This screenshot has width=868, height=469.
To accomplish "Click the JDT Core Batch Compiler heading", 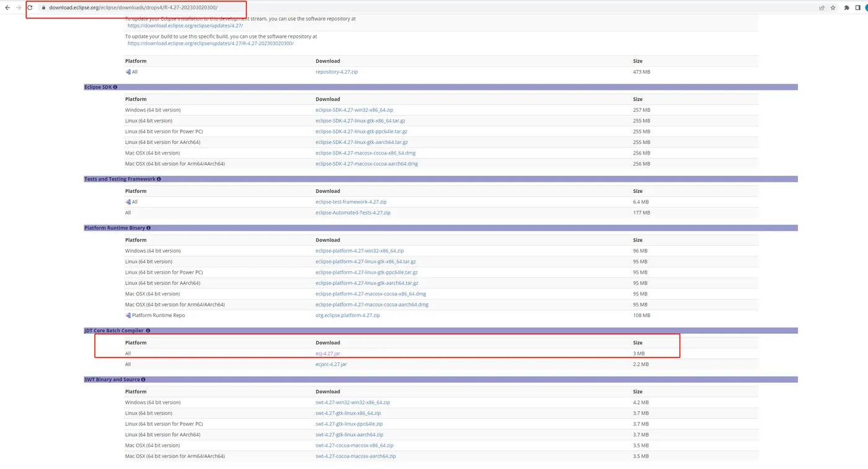I will point(114,331).
